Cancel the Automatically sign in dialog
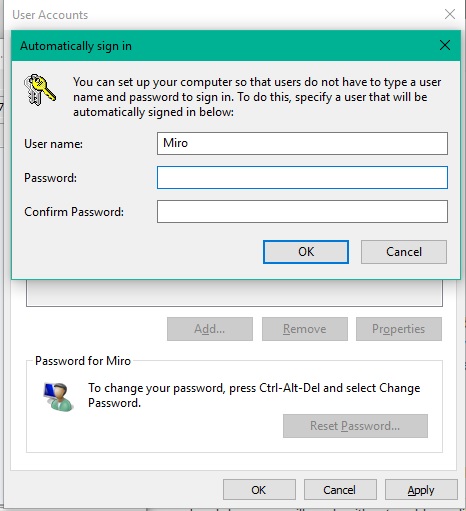The height and width of the screenshot is (511, 466). [x=404, y=252]
